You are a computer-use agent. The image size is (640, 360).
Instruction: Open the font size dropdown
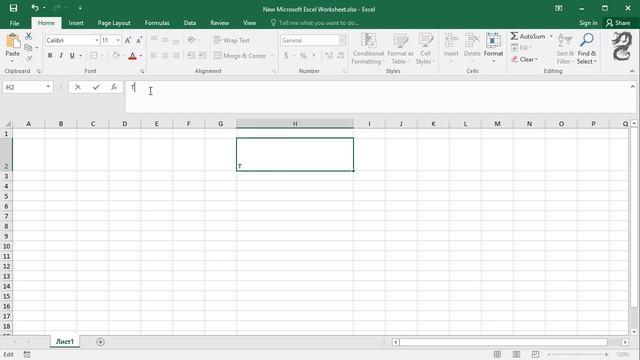pyautogui.click(x=118, y=40)
